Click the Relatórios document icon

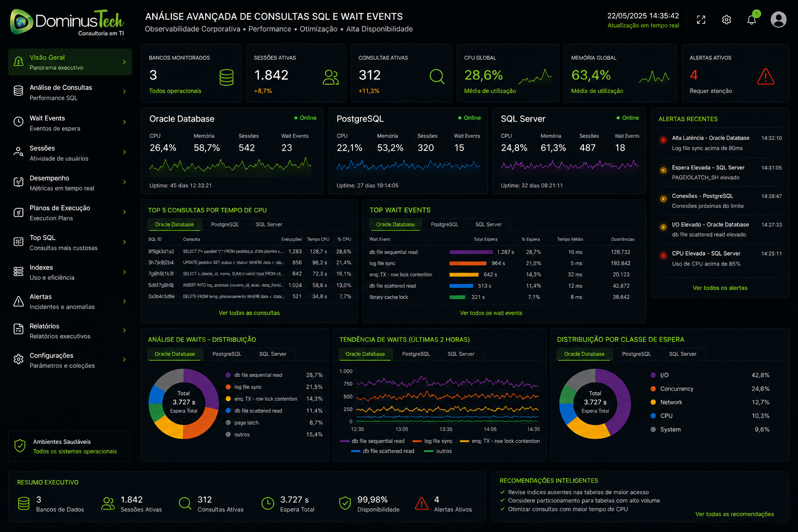[x=19, y=329]
